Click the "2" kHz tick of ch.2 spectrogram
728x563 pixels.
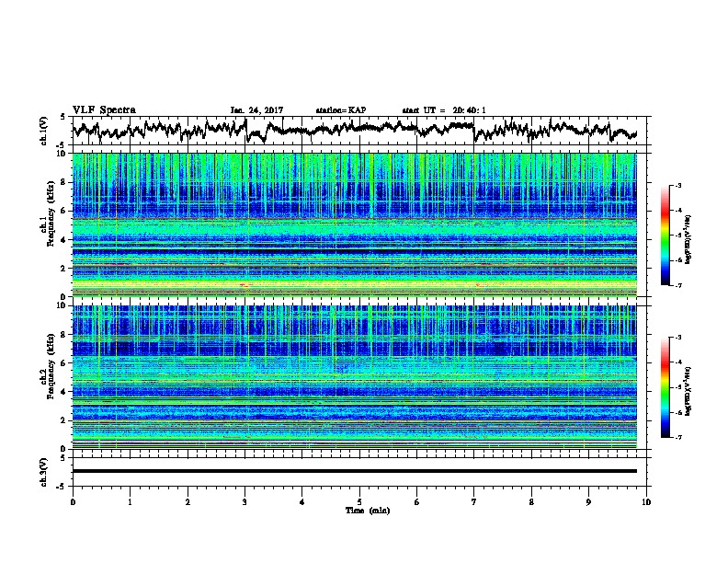[64, 420]
